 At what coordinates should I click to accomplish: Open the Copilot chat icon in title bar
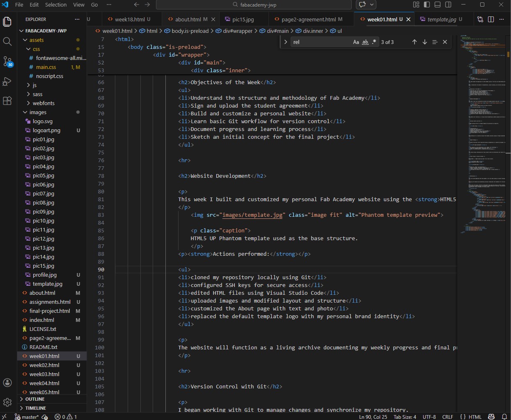tap(362, 5)
